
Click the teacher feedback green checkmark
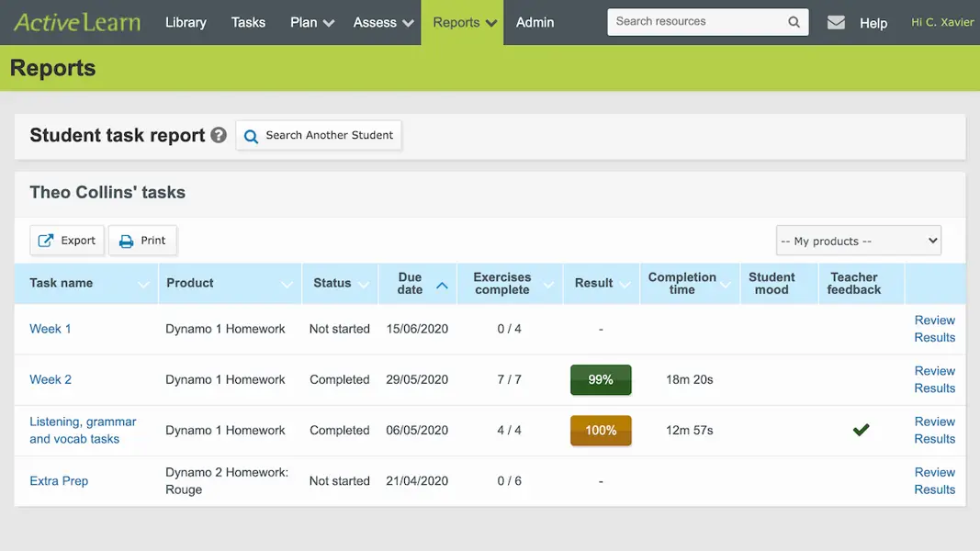[x=861, y=430]
